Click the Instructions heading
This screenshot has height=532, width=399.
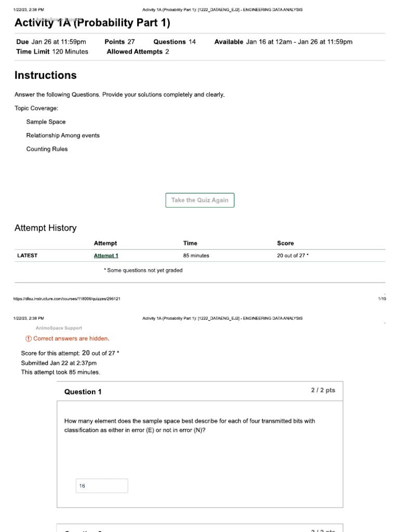click(45, 75)
